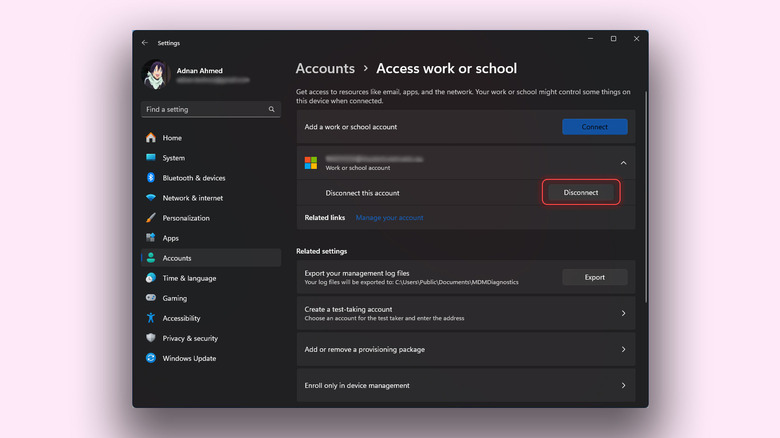The image size is (780, 438).
Task: Open Bluetooth & devices settings icon
Action: click(x=151, y=178)
